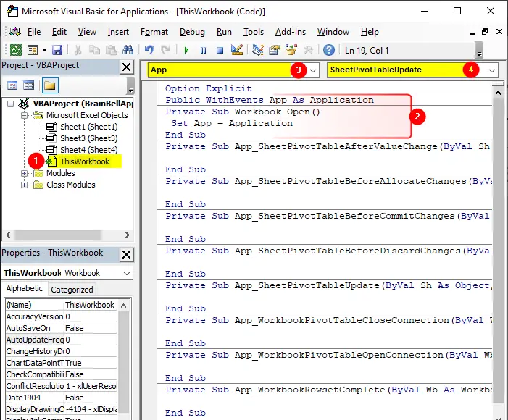Click project tree horizontal scroll left arrow
Screen dimensions: 508x420
(8, 235)
